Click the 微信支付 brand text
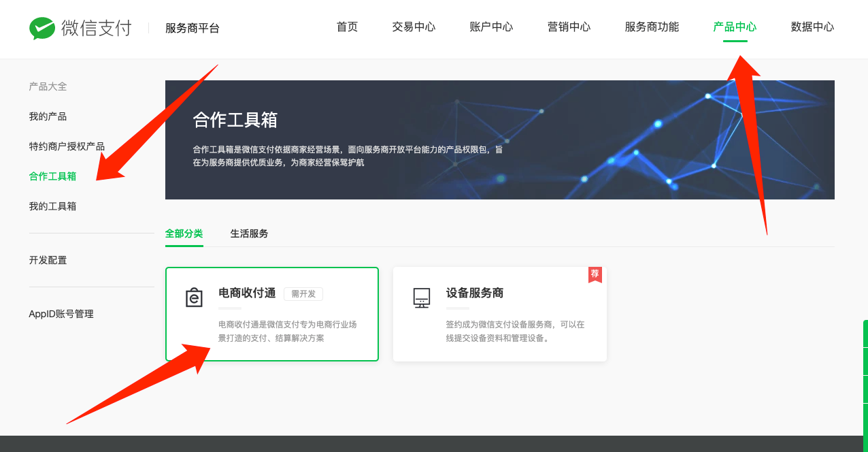 [97, 28]
